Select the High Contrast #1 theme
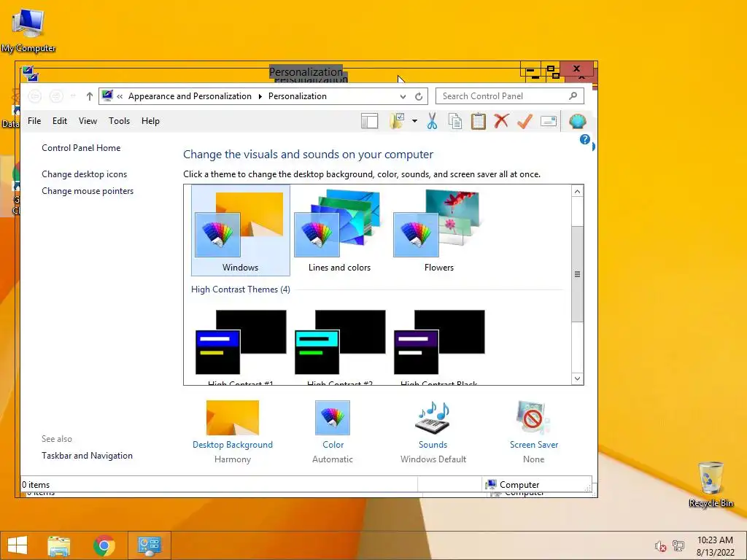 241,346
